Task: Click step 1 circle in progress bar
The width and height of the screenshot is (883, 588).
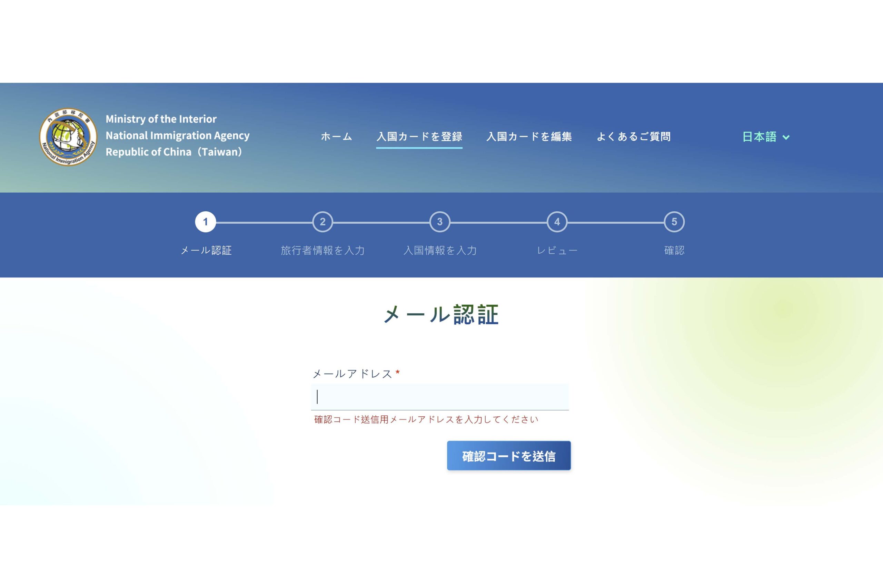Action: pyautogui.click(x=205, y=222)
